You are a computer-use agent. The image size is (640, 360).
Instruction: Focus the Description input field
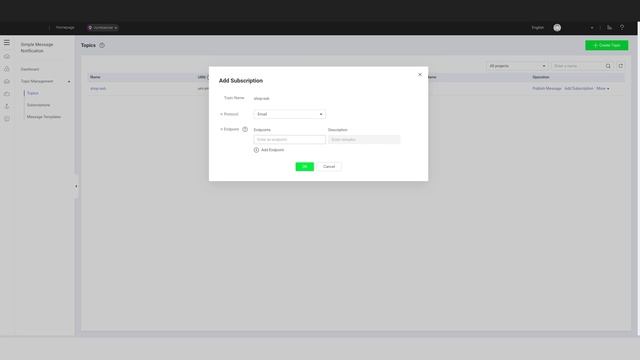coord(364,140)
